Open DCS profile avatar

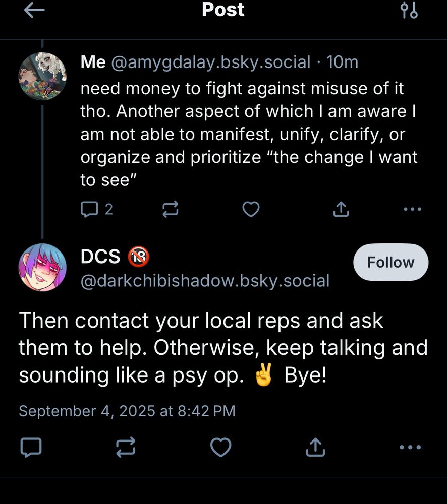(42, 268)
